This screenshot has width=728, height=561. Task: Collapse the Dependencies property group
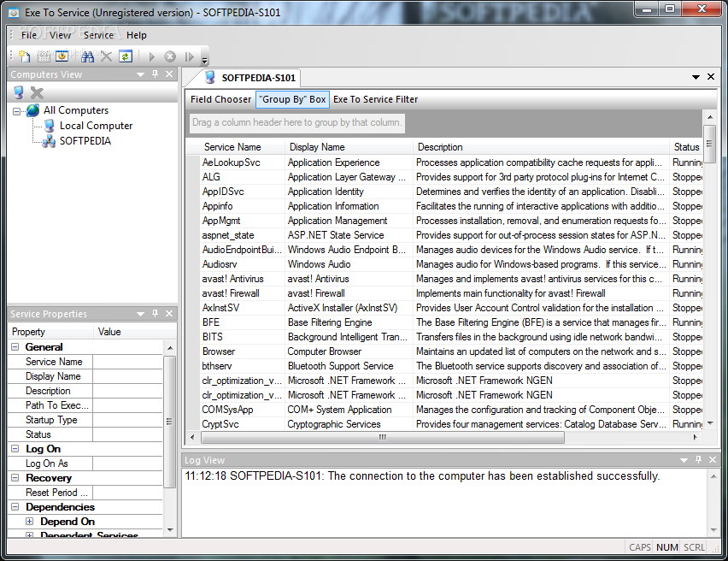coord(15,506)
